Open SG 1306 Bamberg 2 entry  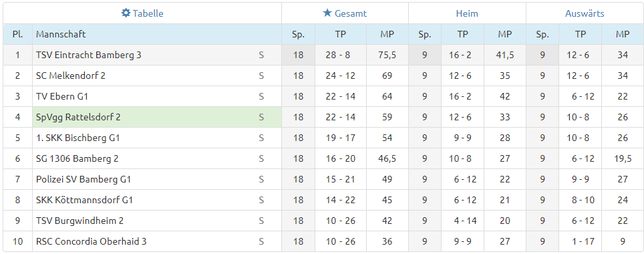[77, 158]
